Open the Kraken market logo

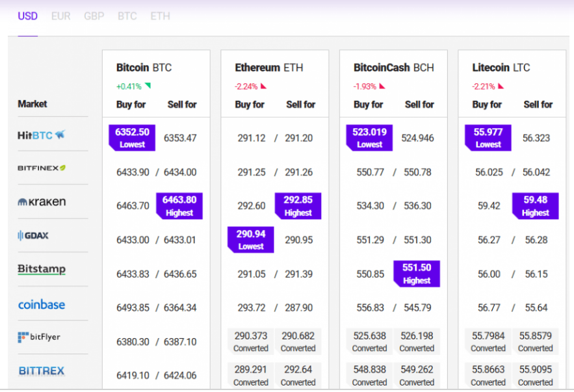pos(42,202)
